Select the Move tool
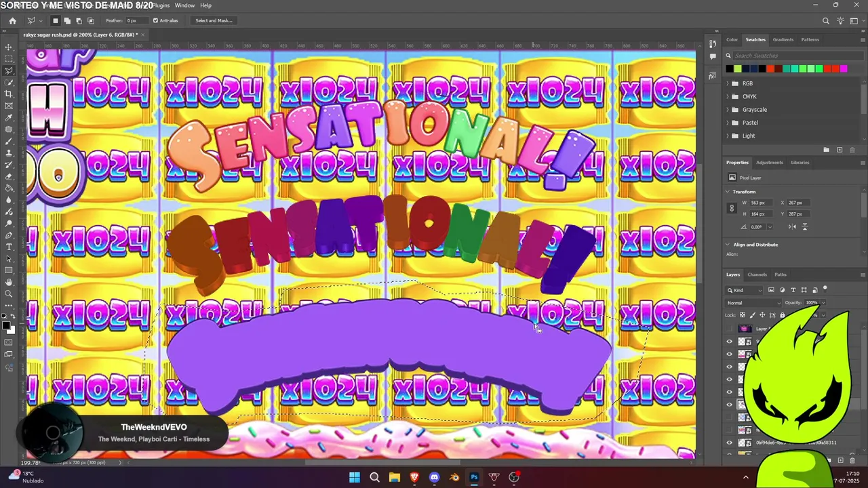868x488 pixels. pyautogui.click(x=9, y=47)
